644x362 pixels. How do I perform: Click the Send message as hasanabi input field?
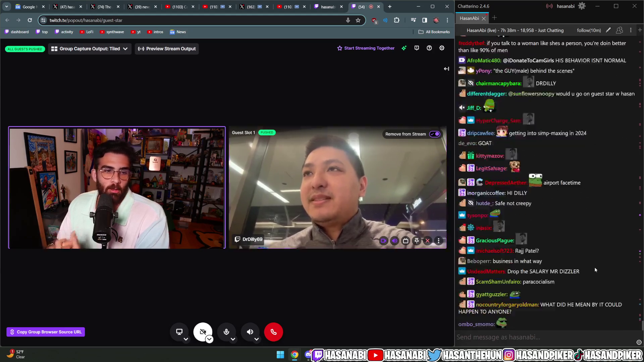point(537,337)
